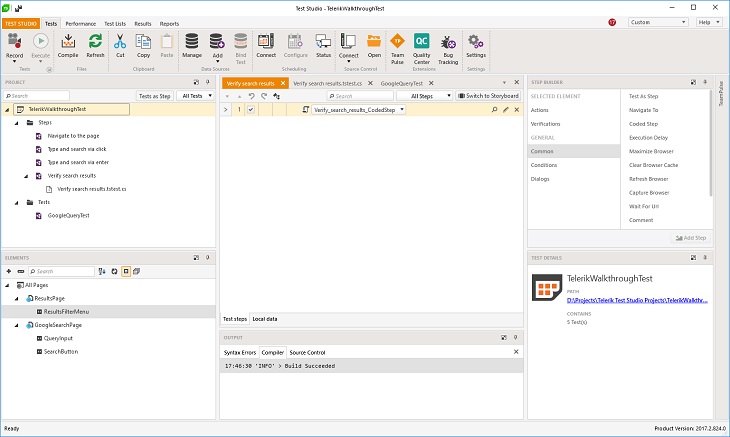Viewport: 730px width, 437px height.
Task: Open the Performance ribbon tab
Action: point(81,24)
